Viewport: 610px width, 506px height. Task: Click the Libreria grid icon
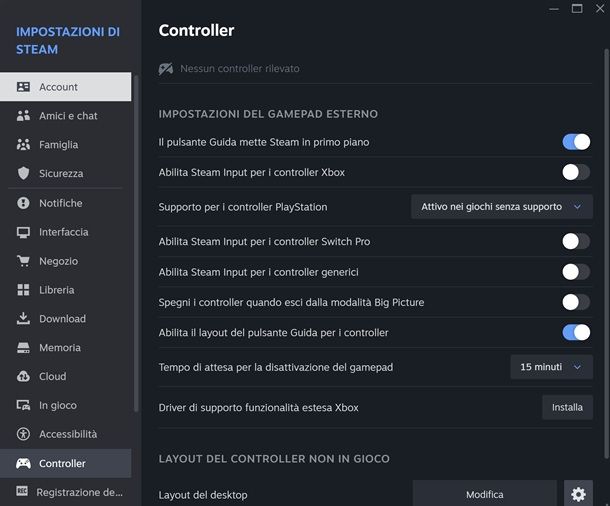click(x=23, y=290)
